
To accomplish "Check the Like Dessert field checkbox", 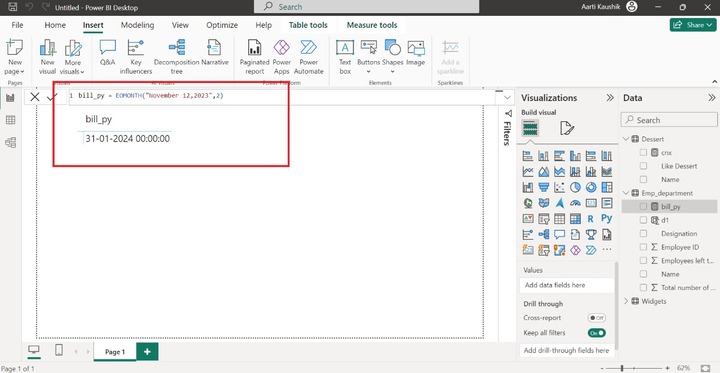I will 643,166.
